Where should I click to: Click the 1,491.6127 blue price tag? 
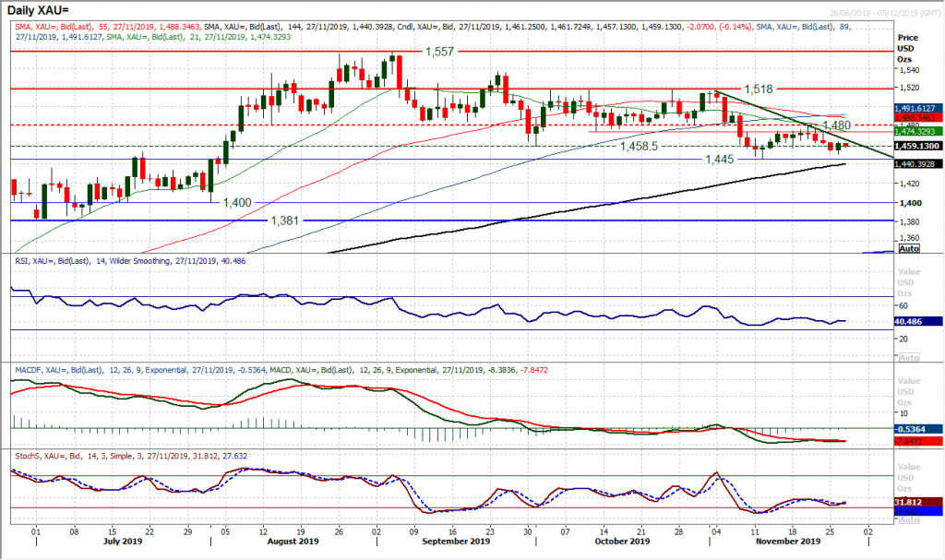click(x=914, y=109)
